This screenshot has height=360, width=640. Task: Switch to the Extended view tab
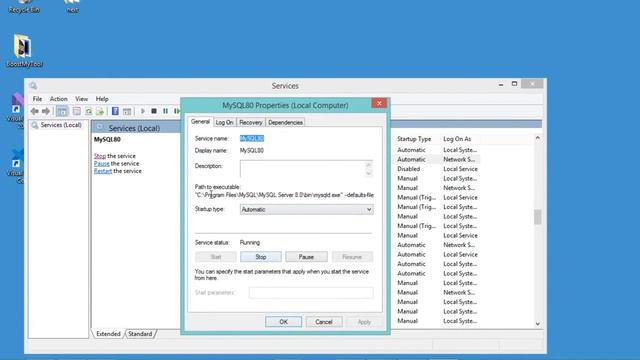point(108,334)
